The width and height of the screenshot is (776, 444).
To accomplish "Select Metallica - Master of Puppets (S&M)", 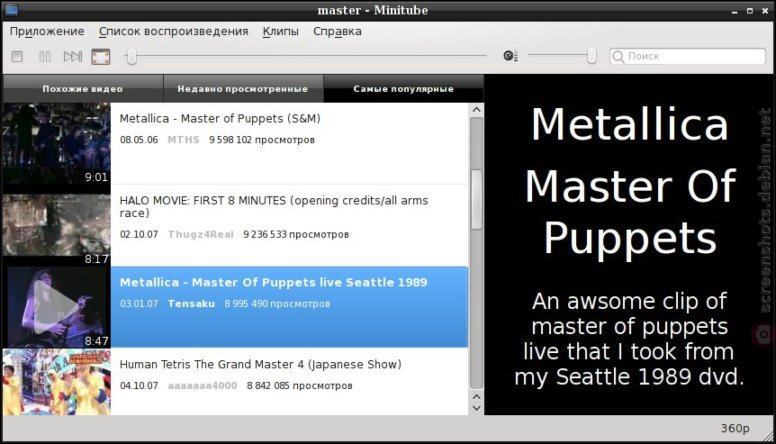I will click(289, 144).
